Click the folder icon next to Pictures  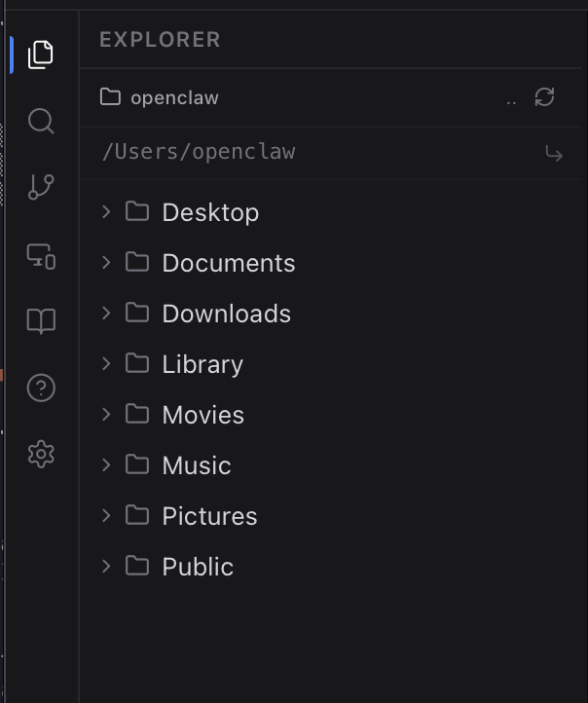[137, 515]
